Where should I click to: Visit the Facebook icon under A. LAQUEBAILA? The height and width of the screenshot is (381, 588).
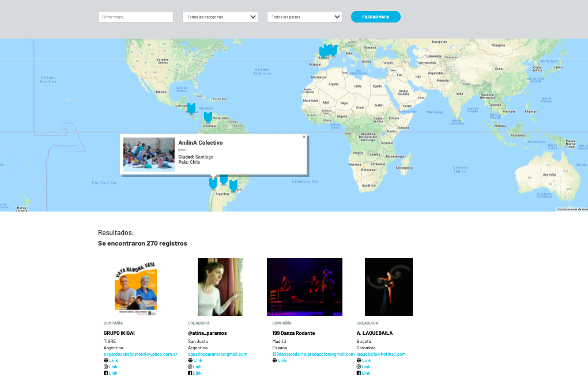[359, 373]
